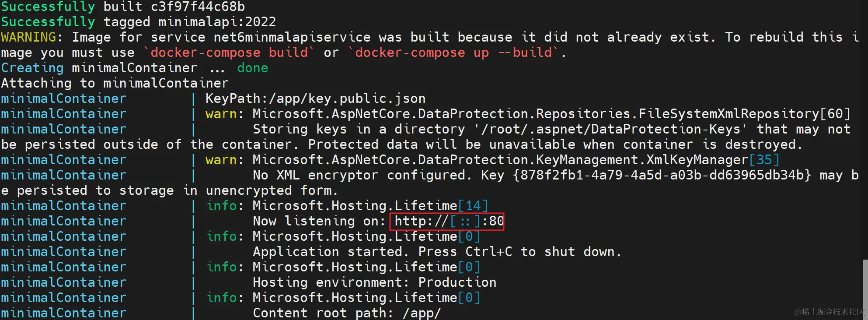Click the green 'done' status text

(x=252, y=68)
